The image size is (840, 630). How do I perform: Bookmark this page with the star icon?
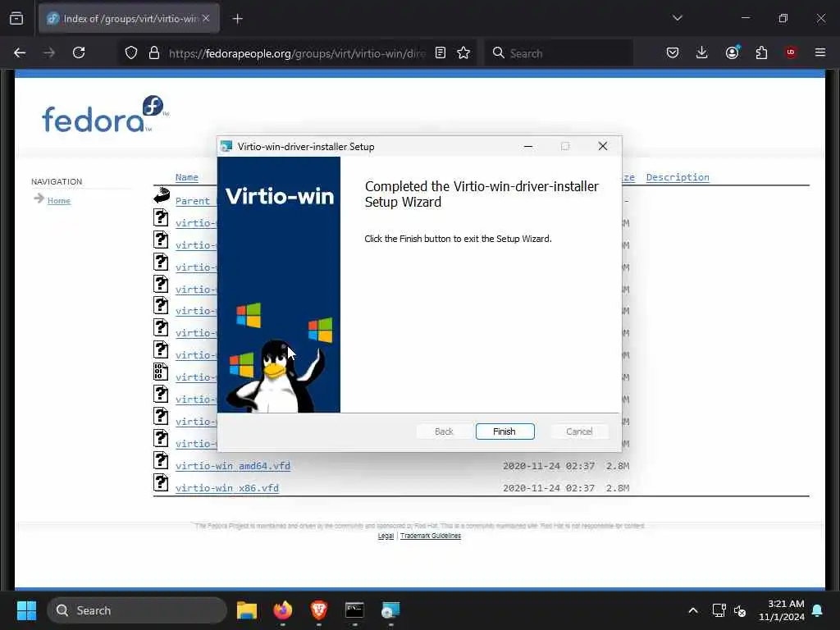pos(463,52)
